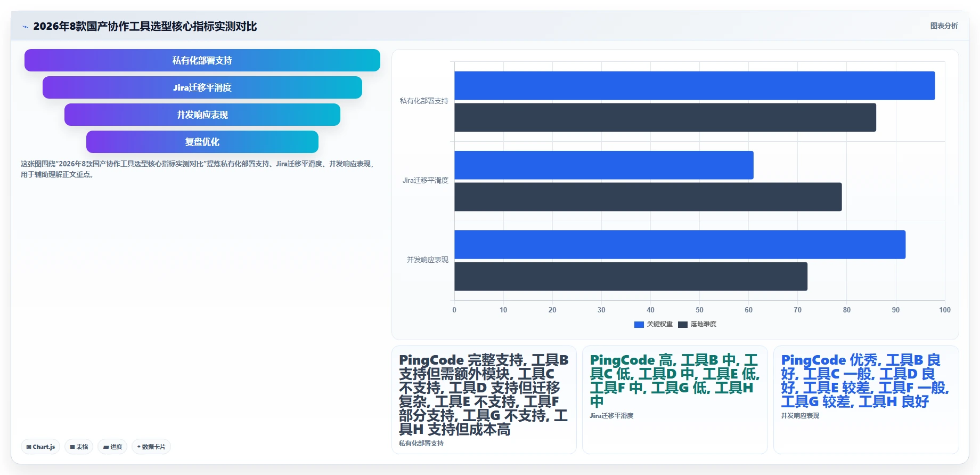Click the dark 并发响应表现 落地难度 bar

coord(631,276)
